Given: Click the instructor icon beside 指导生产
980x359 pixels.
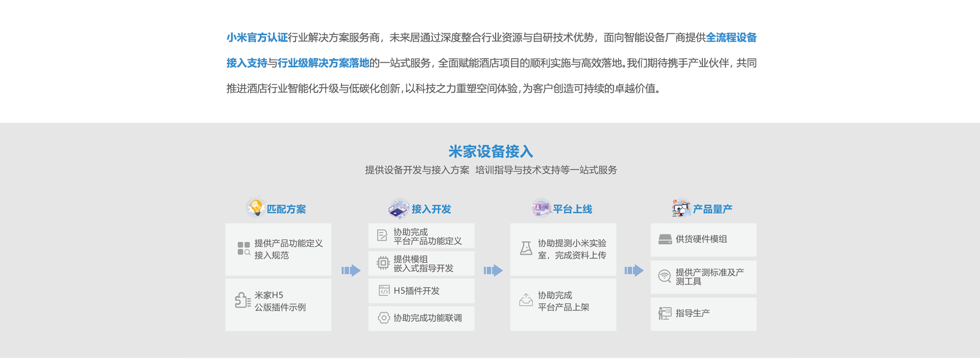Looking at the screenshot, I should 665,313.
